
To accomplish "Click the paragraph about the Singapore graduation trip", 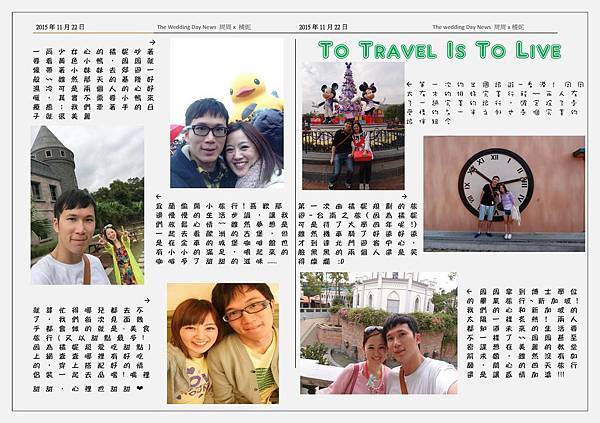I will [522, 333].
